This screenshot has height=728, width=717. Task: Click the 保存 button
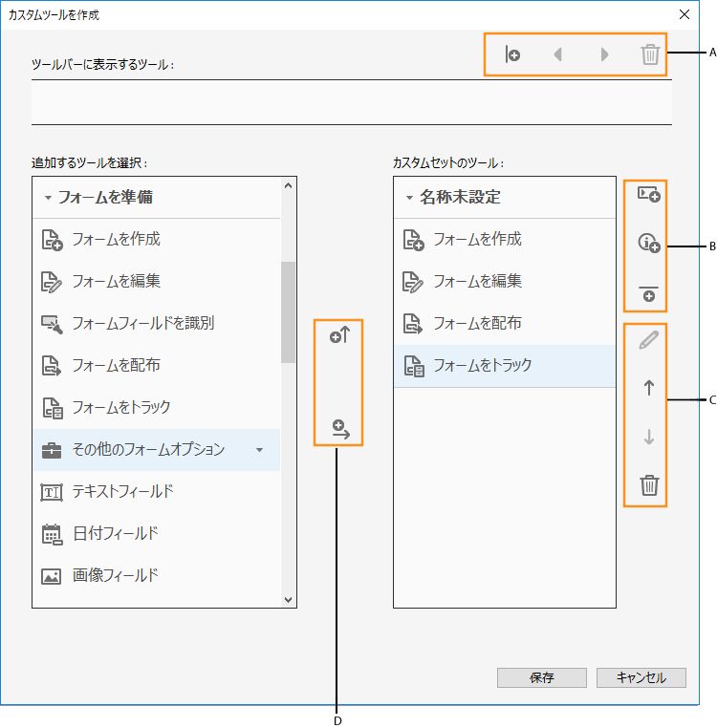click(541, 677)
